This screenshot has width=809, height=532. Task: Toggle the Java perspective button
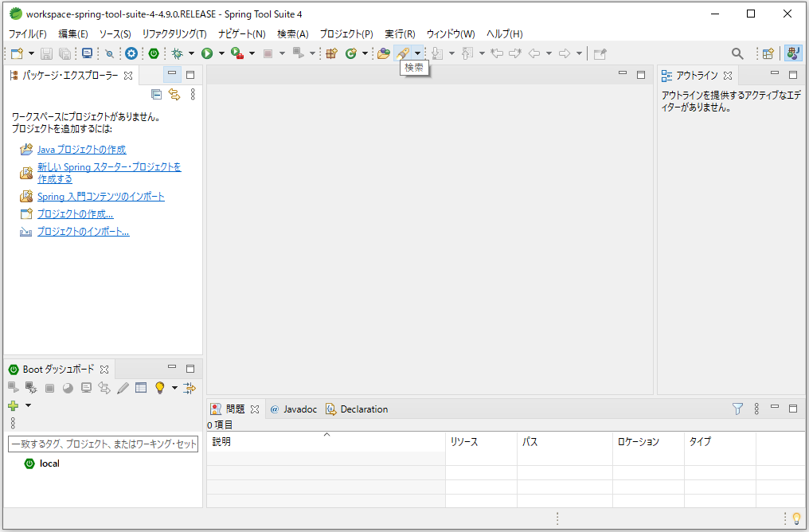point(792,53)
